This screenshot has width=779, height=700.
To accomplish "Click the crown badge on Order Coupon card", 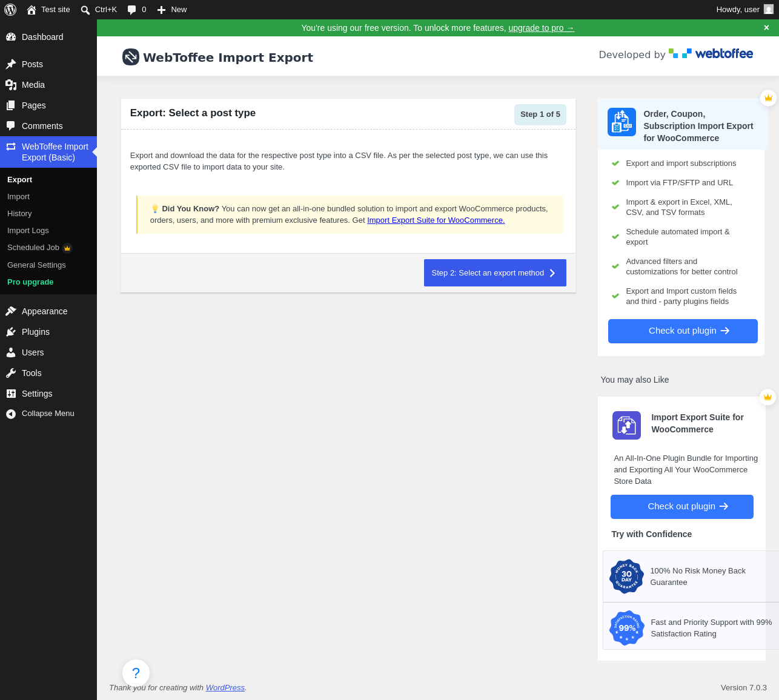I will pos(768,97).
